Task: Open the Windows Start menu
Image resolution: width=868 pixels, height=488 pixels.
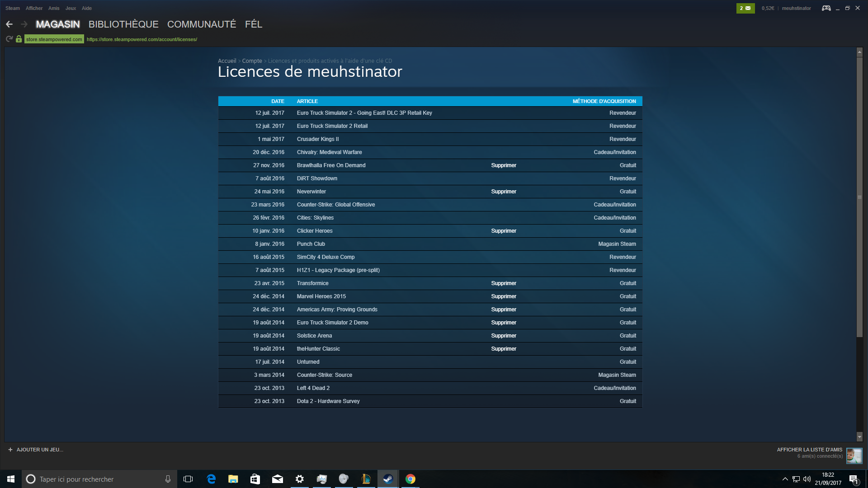Action: (x=11, y=479)
